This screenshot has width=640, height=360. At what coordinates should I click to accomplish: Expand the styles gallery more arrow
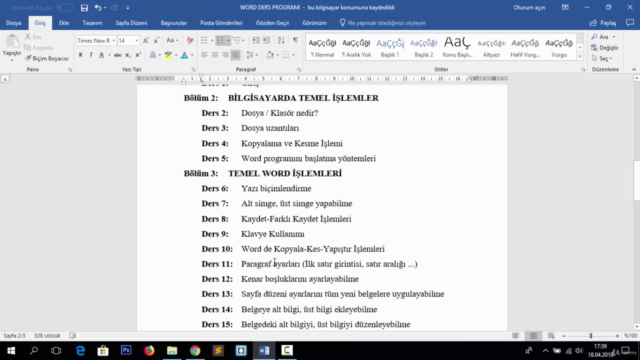(x=580, y=57)
